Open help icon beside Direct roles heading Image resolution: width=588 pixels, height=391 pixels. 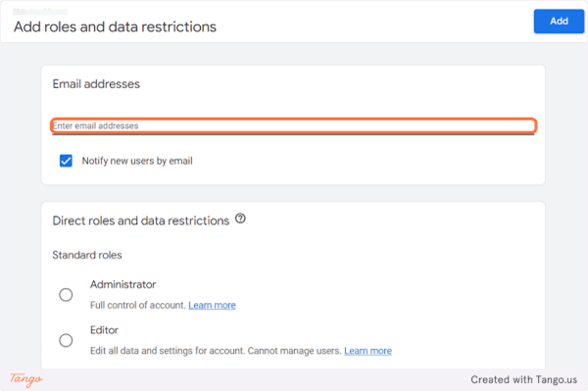240,219
